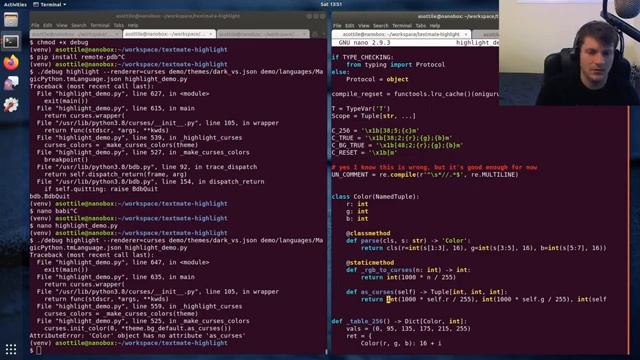Screen dimensions: 640x360
Task: Launch Firefox from the dock
Action: (x=11, y=62)
